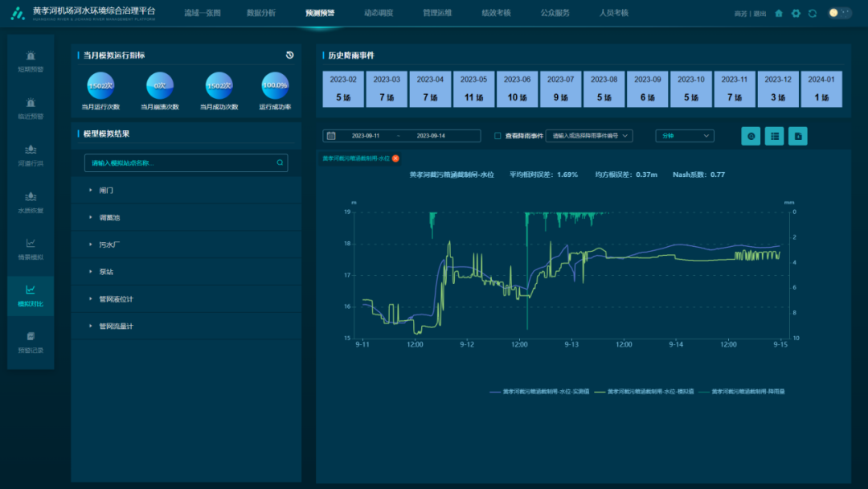Open the rainfall event number dropdown

(589, 136)
